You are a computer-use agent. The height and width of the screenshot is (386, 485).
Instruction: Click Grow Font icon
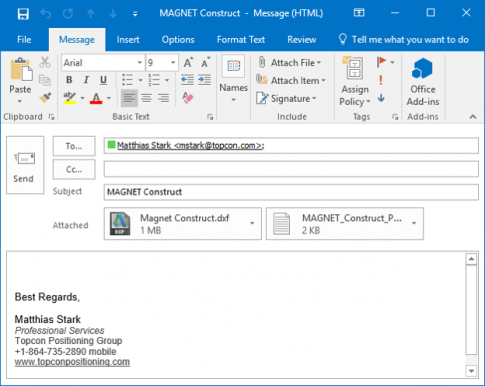[x=188, y=63]
